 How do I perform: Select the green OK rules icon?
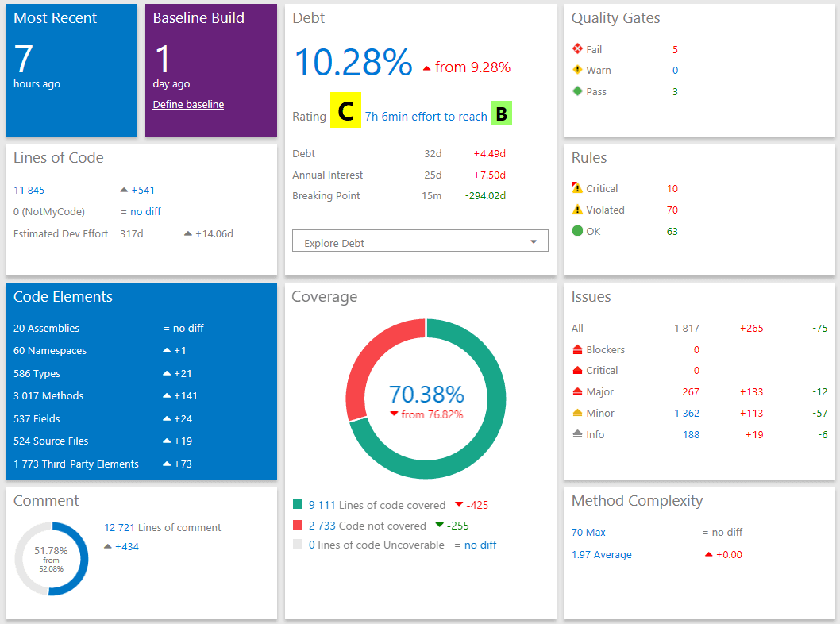tap(576, 230)
